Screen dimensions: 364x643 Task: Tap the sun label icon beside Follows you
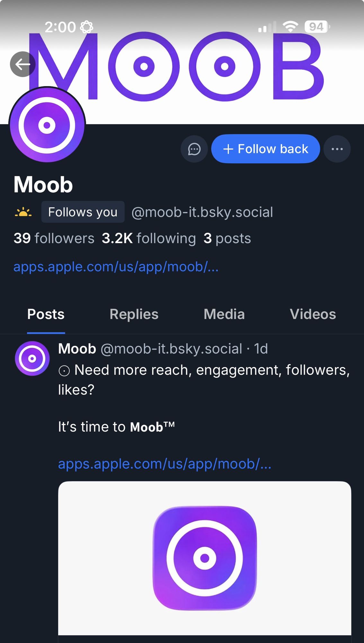pyautogui.click(x=23, y=212)
